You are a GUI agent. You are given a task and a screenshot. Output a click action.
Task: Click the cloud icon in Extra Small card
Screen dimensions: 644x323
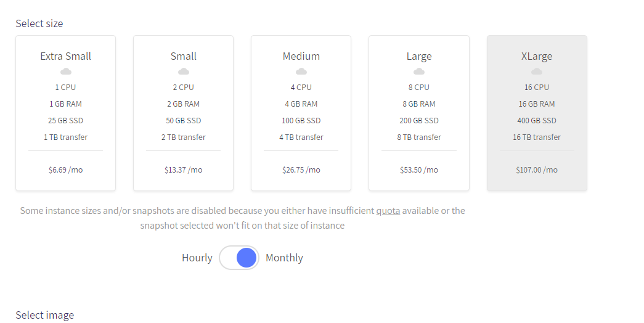[x=65, y=72]
